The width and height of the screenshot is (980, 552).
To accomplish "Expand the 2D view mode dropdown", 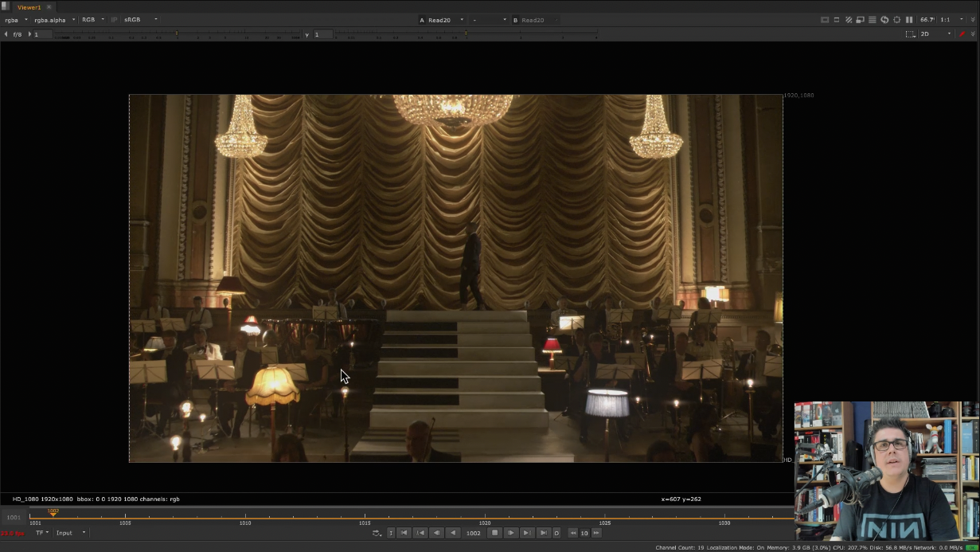I will [x=935, y=34].
